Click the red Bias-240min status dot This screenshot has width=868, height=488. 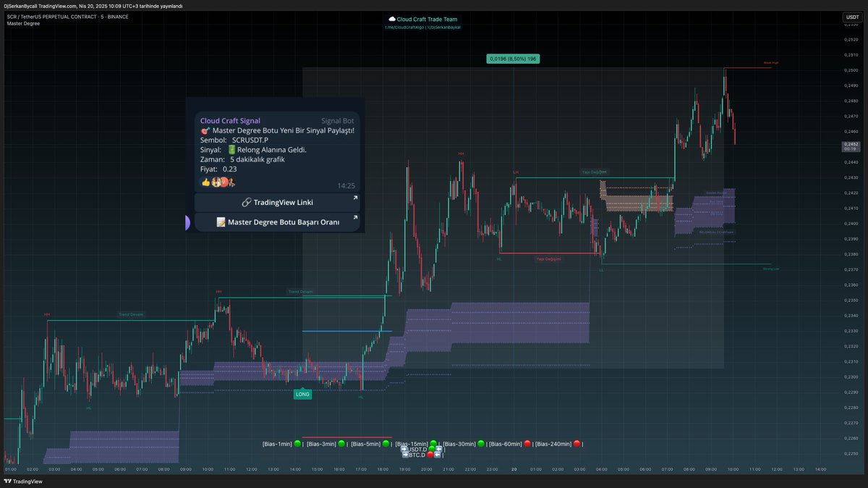click(576, 443)
